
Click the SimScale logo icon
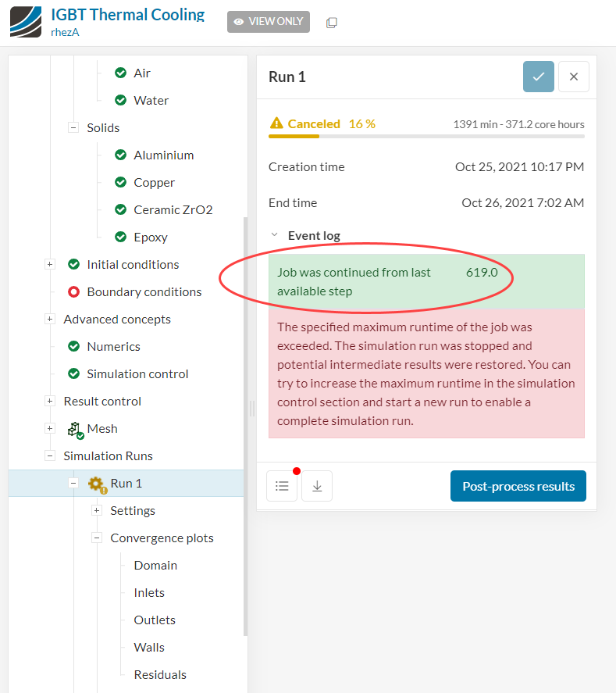[x=26, y=22]
